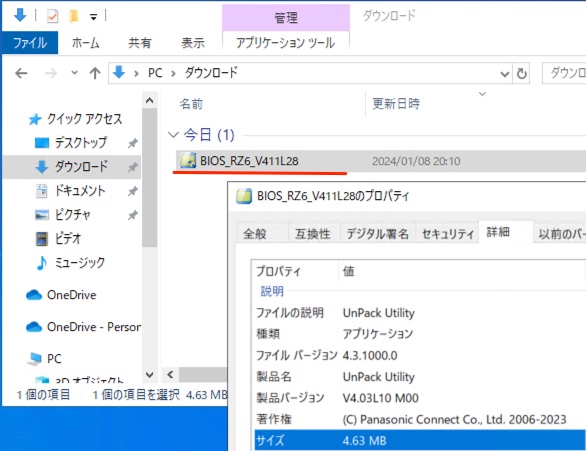Click the ビデオ film strip icon
This screenshot has width=586, height=451.
tap(41, 239)
